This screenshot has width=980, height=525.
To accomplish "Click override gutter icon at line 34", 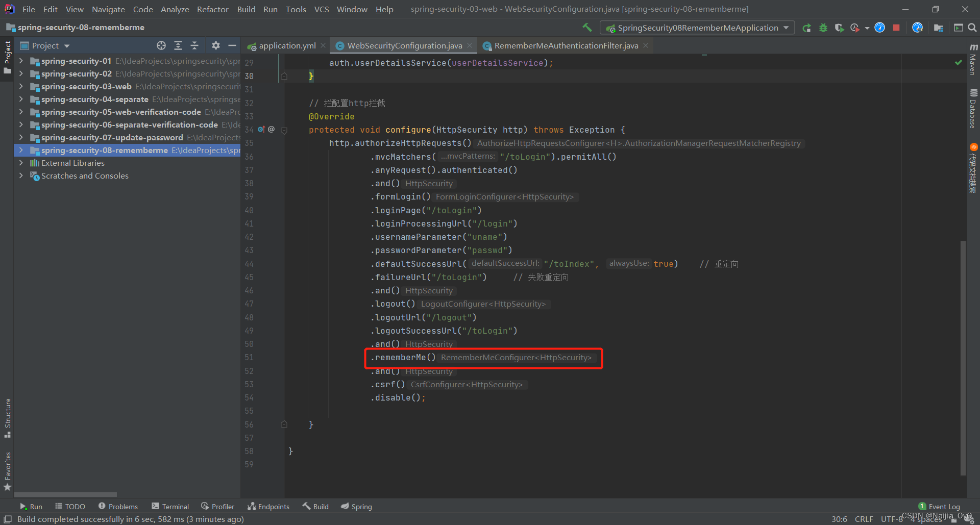I will click(261, 130).
